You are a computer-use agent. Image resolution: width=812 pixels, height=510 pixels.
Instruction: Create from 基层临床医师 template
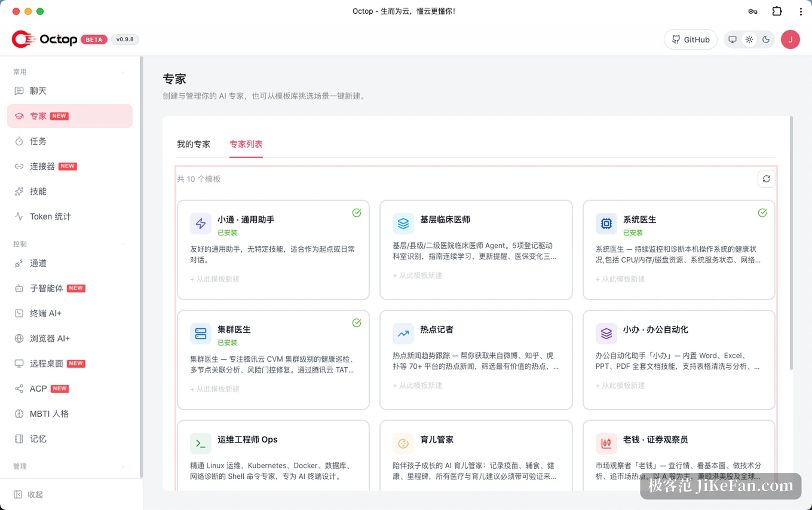pos(418,276)
